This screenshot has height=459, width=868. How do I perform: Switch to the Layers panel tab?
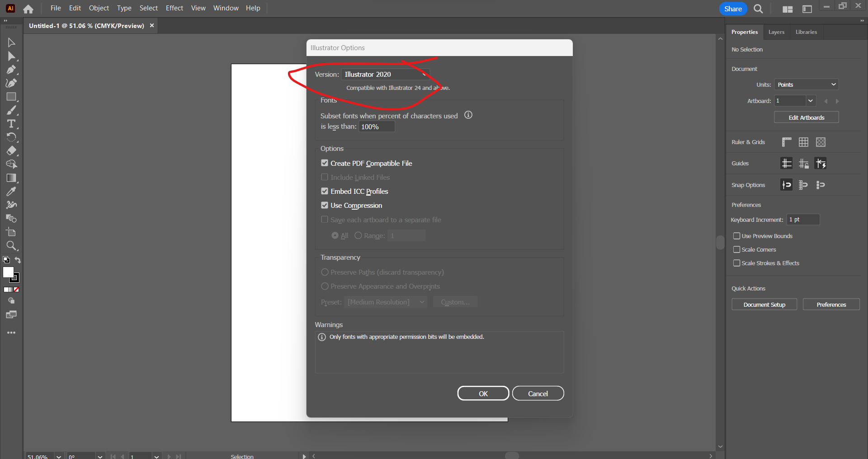[776, 32]
